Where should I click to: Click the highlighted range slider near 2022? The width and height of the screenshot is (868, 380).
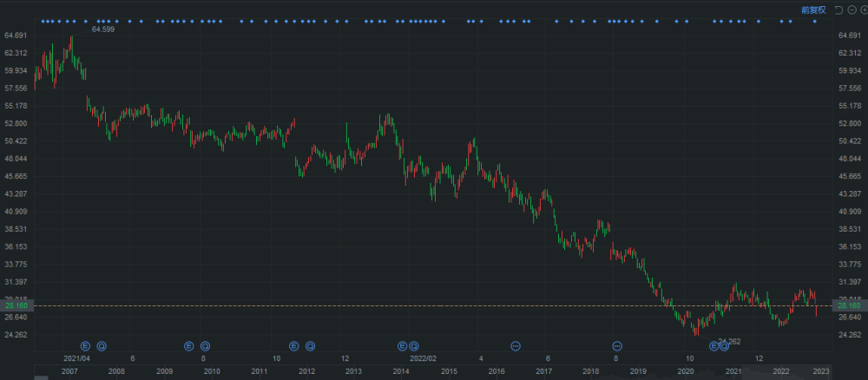point(786,370)
